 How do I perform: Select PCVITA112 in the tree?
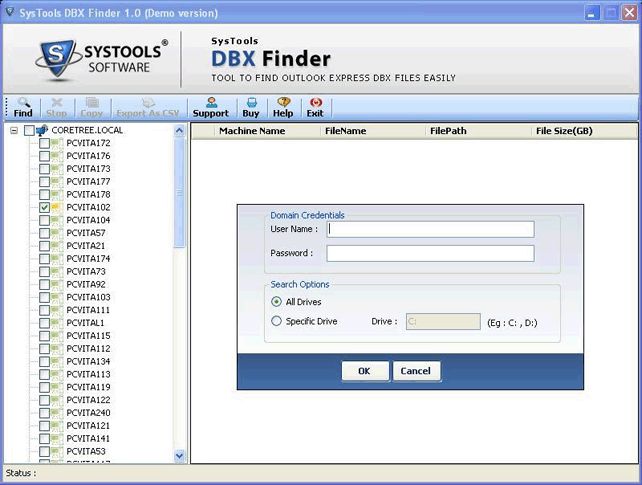pos(88,349)
